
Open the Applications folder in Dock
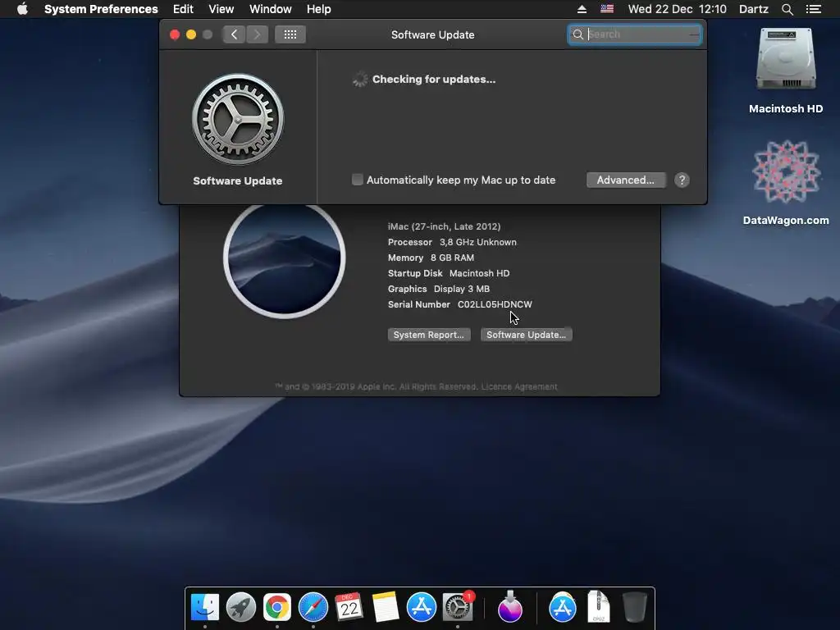563,608
